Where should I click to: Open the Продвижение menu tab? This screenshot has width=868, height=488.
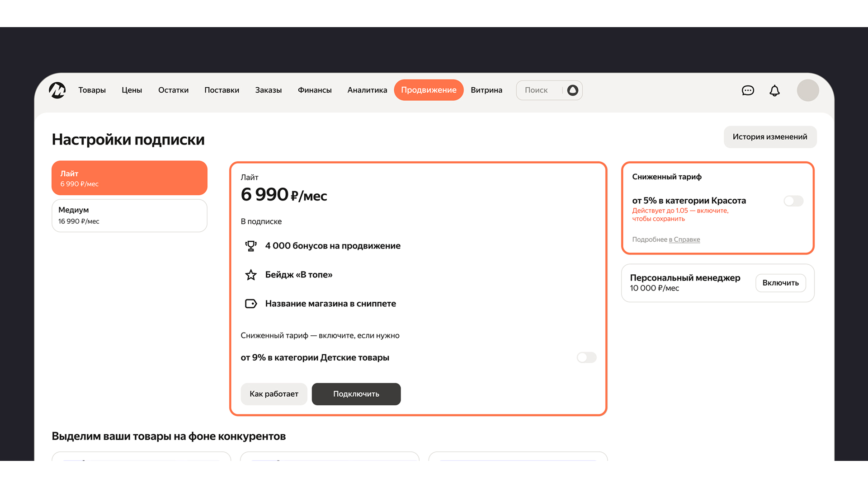tap(429, 90)
